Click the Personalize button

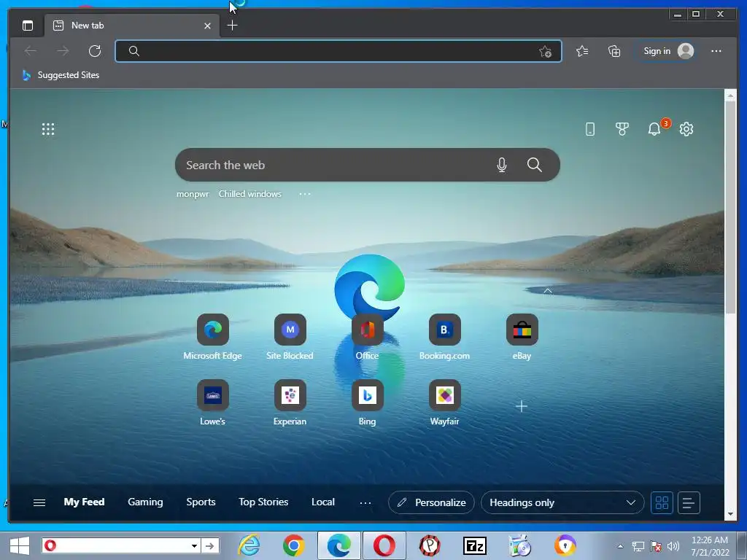coord(431,502)
